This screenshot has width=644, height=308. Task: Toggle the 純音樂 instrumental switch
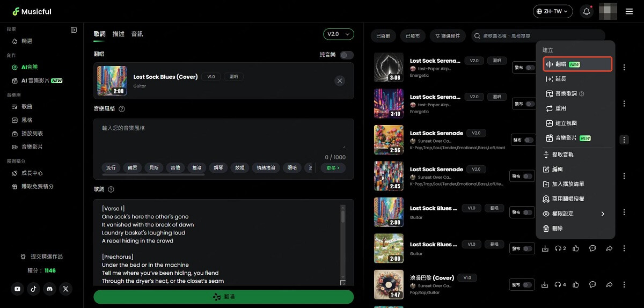[346, 55]
